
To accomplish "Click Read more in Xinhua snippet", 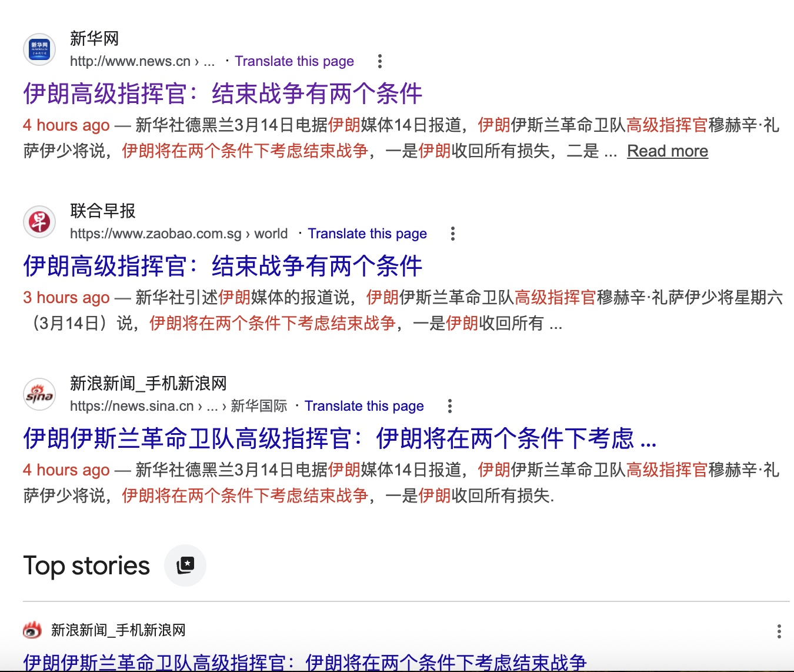I will tap(667, 151).
